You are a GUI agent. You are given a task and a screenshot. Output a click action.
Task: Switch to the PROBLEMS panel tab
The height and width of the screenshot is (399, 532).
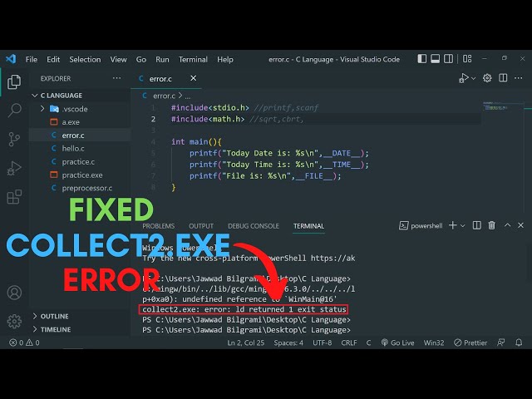[x=158, y=226]
